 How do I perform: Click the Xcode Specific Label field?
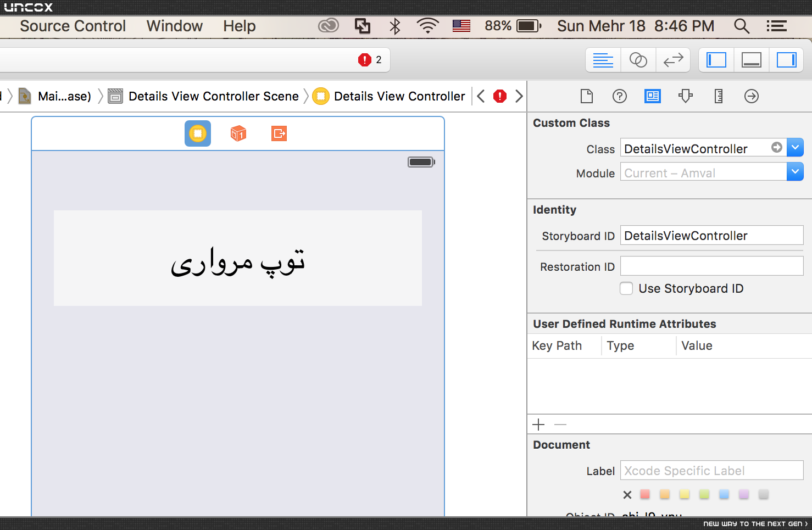tap(712, 471)
